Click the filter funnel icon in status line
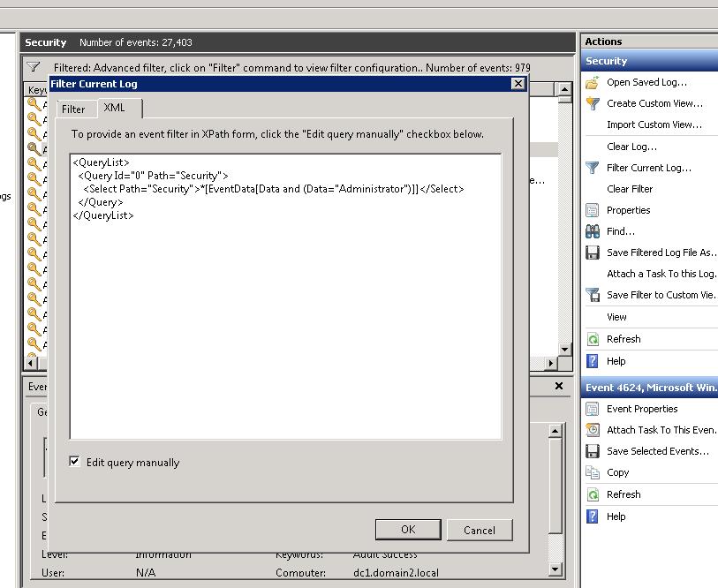Viewport: 718px width, 588px height. (33, 67)
